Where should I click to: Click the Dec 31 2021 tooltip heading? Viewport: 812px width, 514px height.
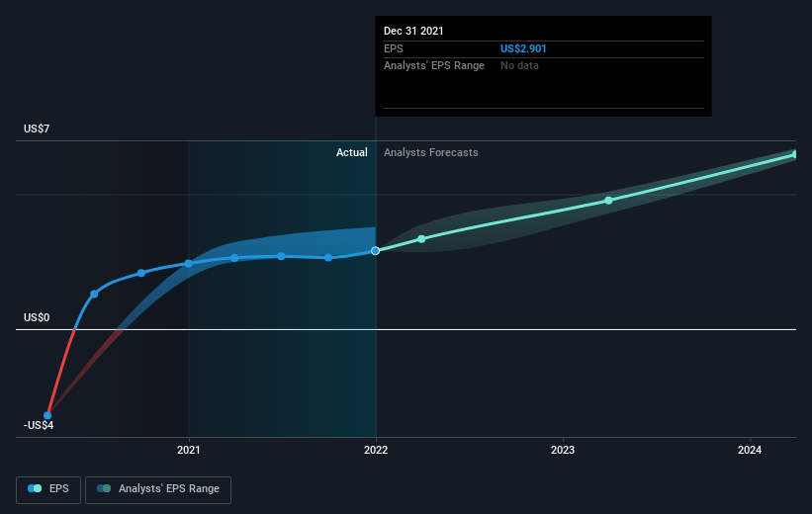[413, 31]
